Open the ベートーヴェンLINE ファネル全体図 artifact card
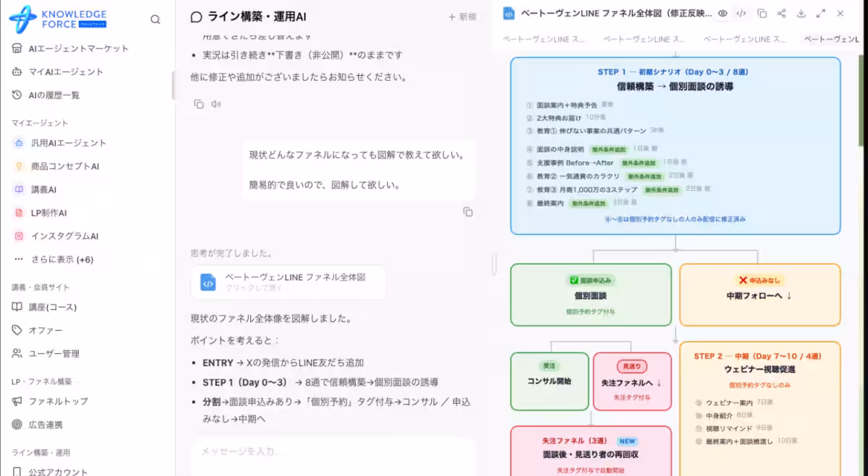This screenshot has width=868, height=476. coord(288,282)
